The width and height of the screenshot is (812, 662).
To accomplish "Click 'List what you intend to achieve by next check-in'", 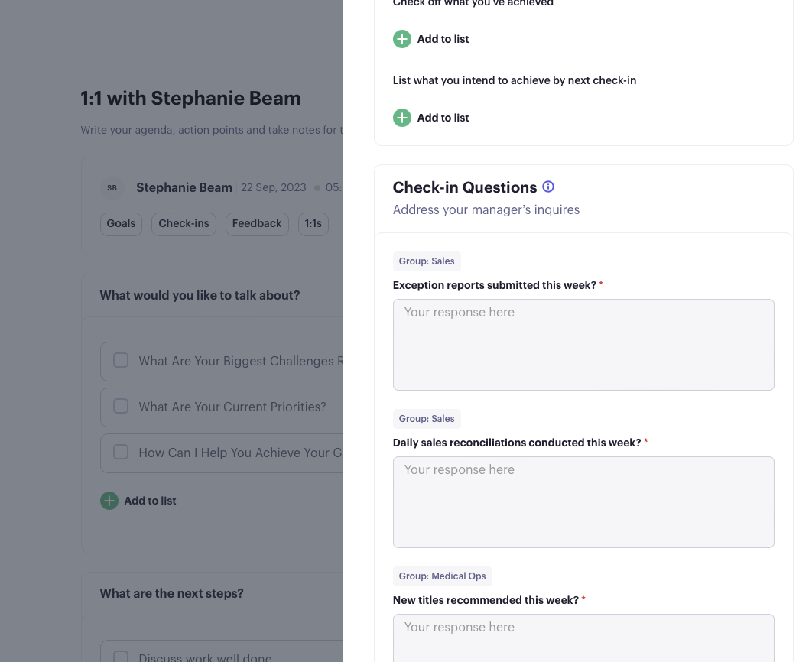I will click(515, 80).
